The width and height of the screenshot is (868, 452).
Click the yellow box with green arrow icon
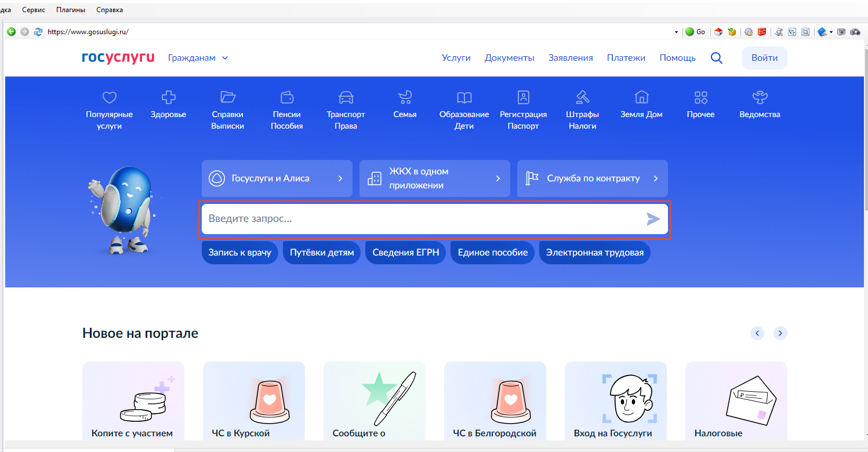[x=732, y=32]
